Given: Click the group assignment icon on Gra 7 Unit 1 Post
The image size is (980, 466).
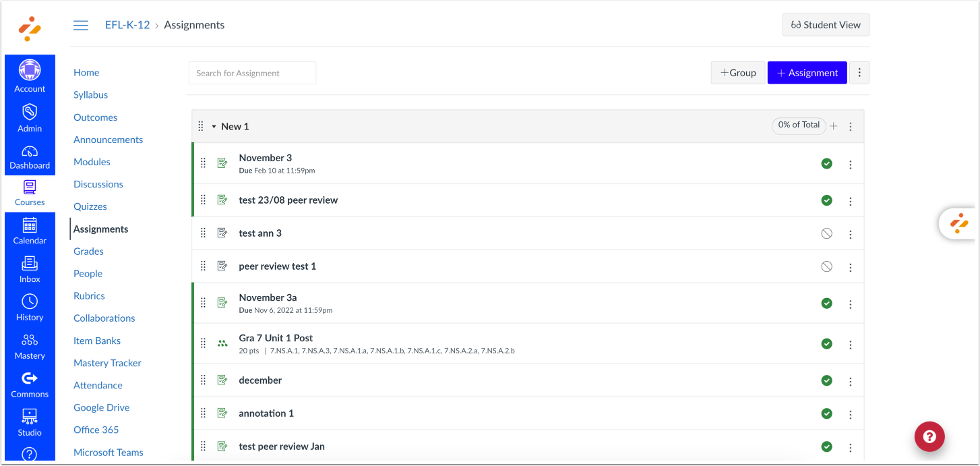Looking at the screenshot, I should (222, 343).
